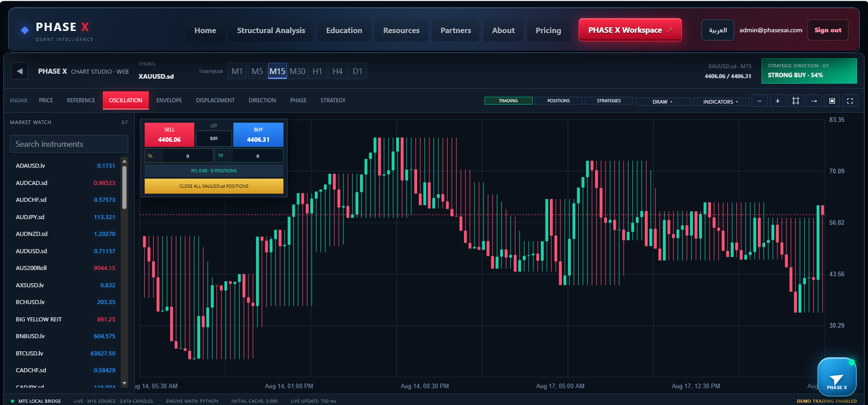Click the Sign out button
Viewport: 868px width, 405px height.
pos(828,30)
